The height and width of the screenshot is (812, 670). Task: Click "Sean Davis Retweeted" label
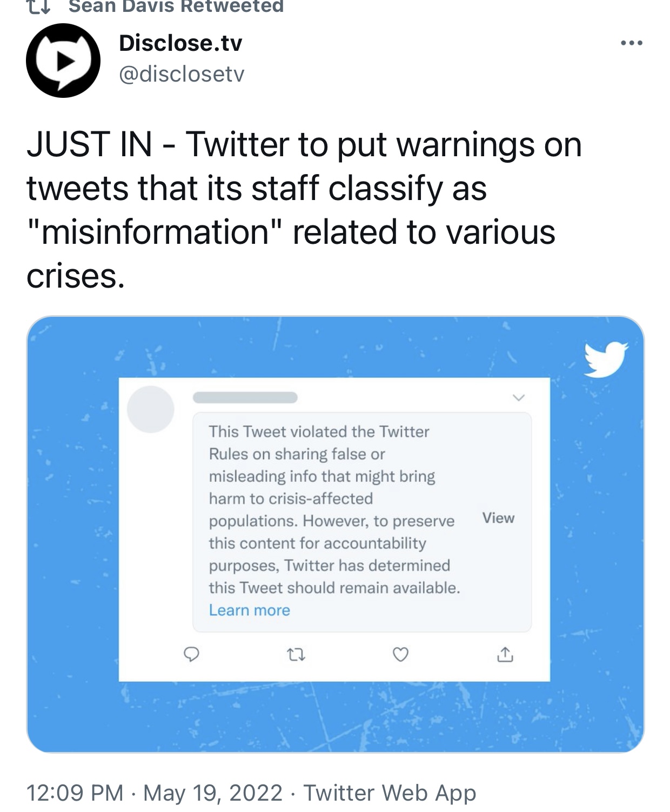pyautogui.click(x=176, y=6)
